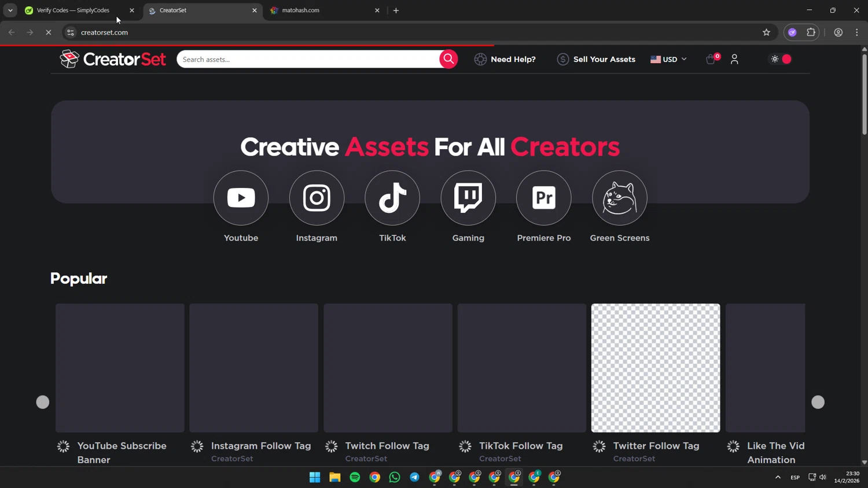Expand the USD currency dropdown
The image size is (868, 488).
668,59
